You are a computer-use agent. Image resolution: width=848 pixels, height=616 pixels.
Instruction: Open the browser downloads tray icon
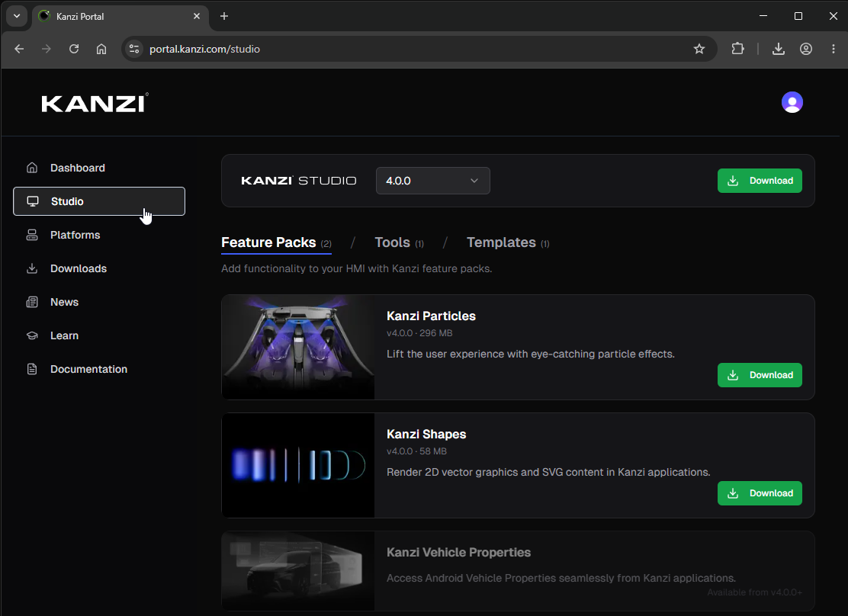[779, 49]
